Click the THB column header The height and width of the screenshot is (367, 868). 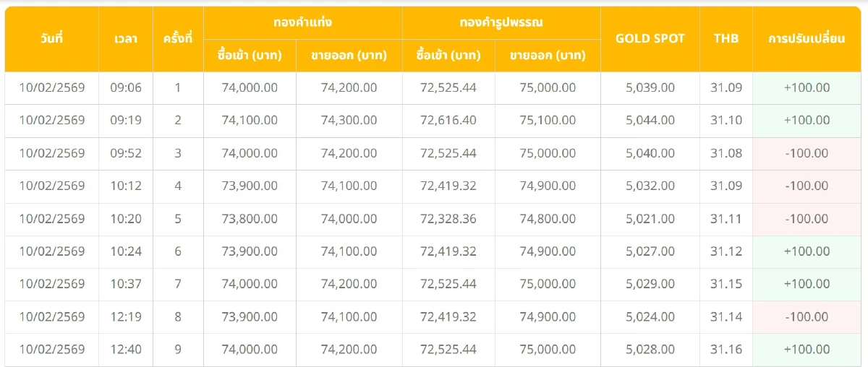726,39
